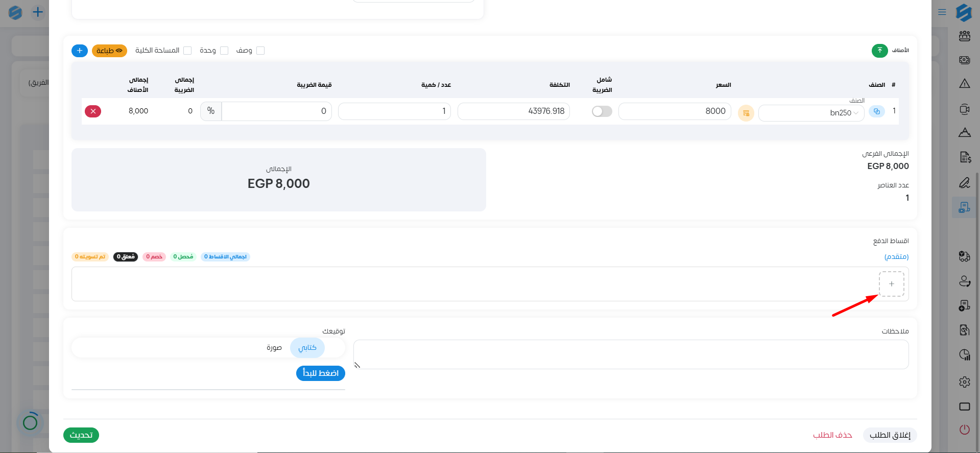Image resolution: width=980 pixels, height=453 pixels.
Task: Toggle the شامل الضريبة switch
Action: pos(602,111)
